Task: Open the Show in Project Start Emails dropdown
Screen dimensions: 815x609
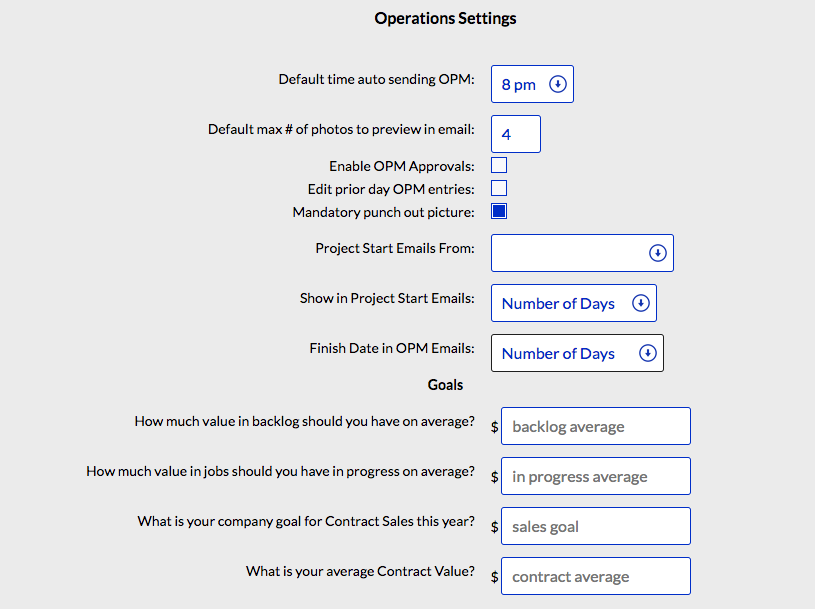Action: coord(574,303)
